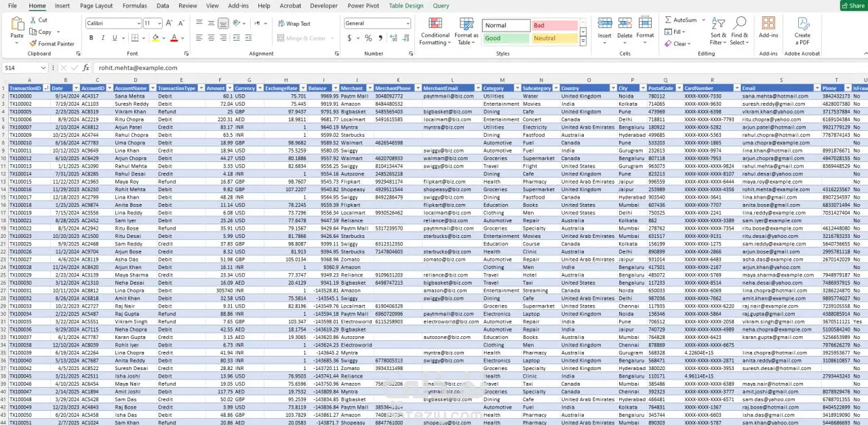
Task: Increase font size with the larger A icon
Action: [x=168, y=23]
